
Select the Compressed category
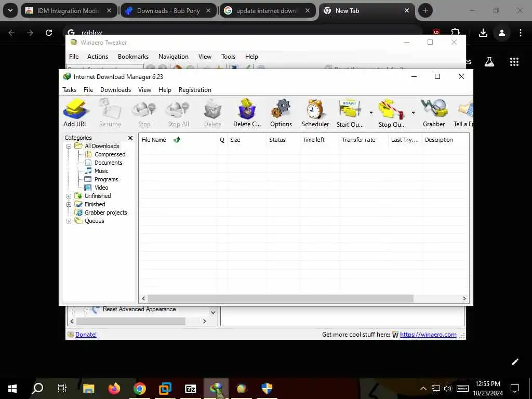pyautogui.click(x=110, y=154)
